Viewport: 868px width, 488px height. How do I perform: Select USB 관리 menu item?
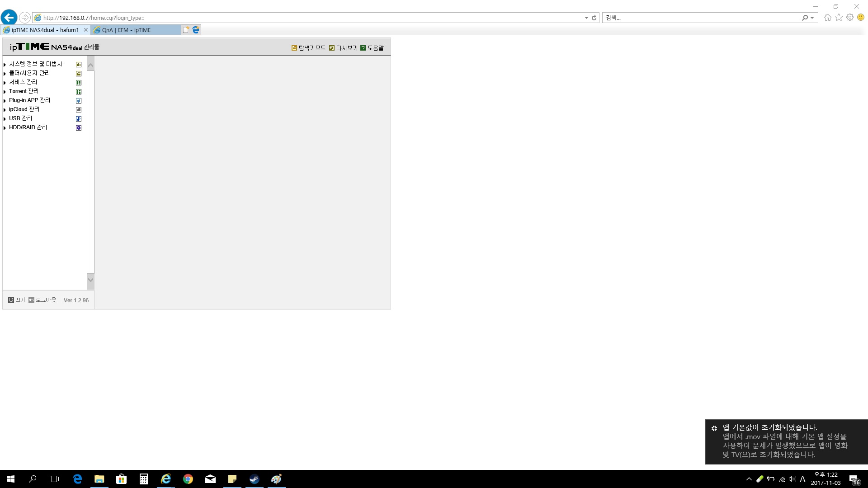click(x=20, y=118)
